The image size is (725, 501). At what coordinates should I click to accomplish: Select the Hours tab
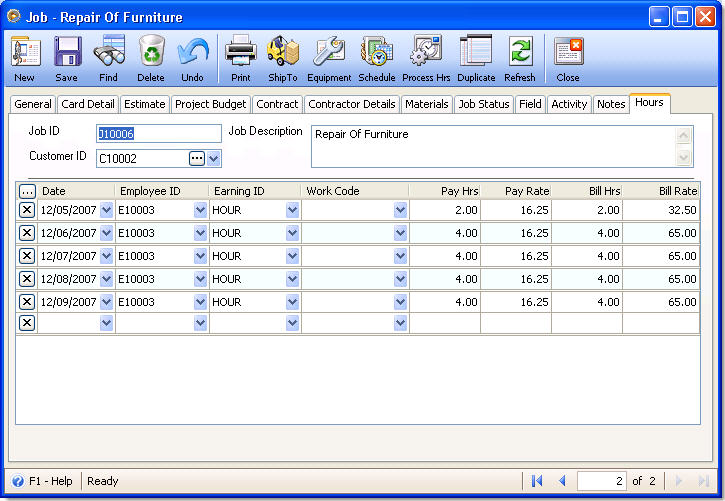click(x=649, y=103)
